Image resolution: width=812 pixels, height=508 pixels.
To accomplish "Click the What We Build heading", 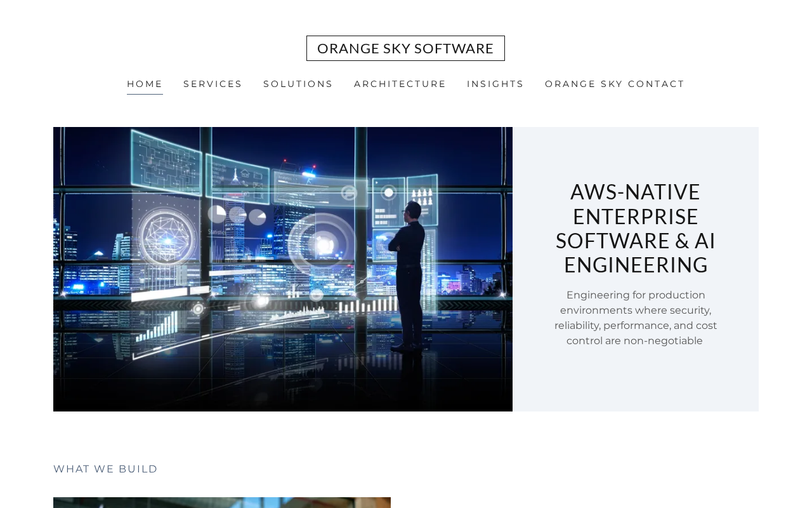I will (x=105, y=469).
